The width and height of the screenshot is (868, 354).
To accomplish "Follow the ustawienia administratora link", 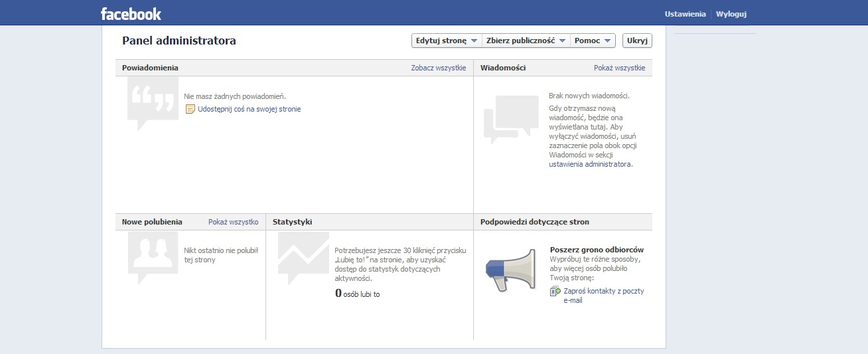I will (590, 164).
